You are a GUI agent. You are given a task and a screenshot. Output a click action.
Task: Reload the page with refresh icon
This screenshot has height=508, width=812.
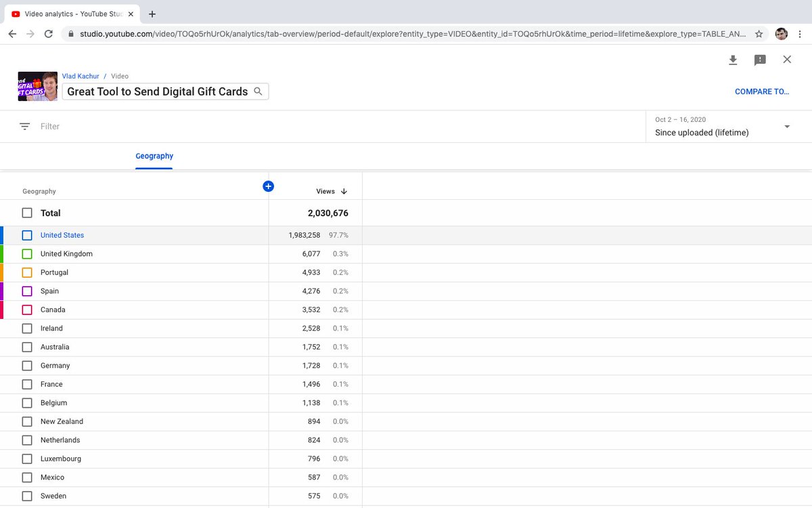tap(49, 34)
